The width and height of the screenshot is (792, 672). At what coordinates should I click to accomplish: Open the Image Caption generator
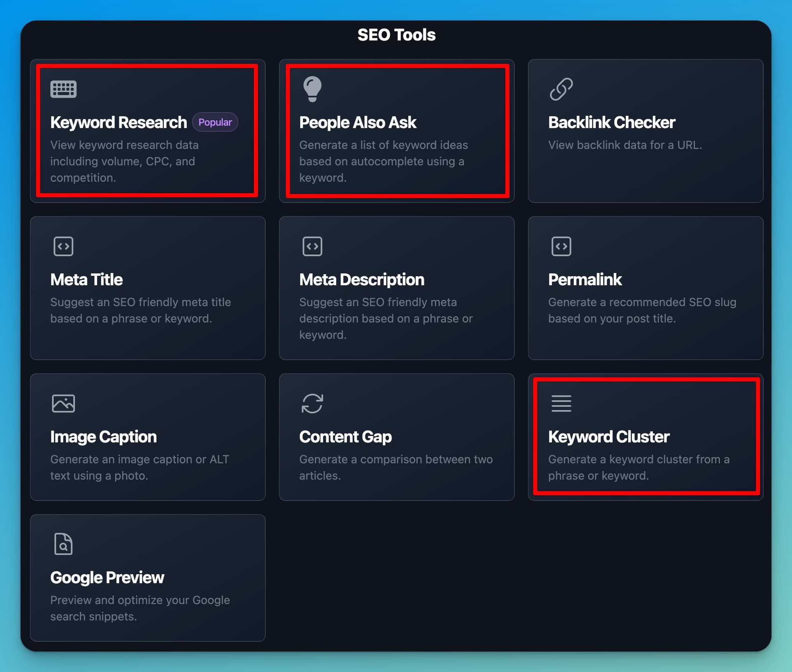[147, 438]
